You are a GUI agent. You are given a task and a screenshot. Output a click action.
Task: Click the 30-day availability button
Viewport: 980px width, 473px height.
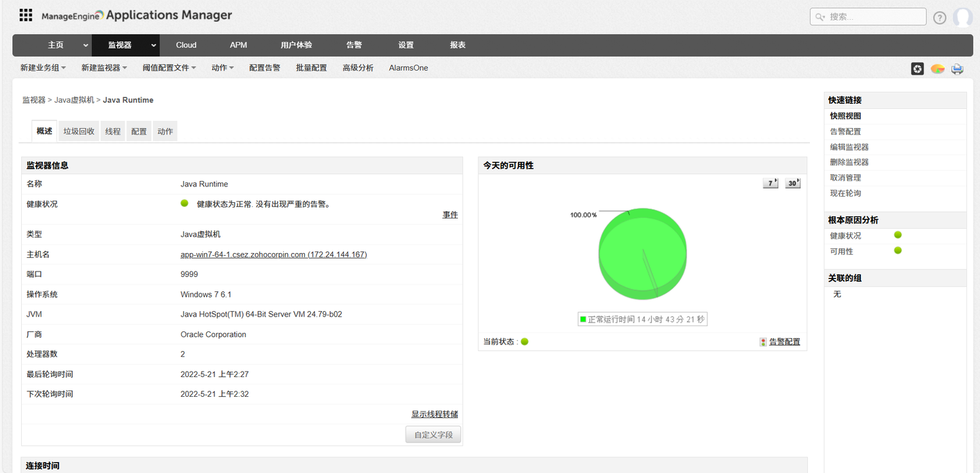(791, 182)
